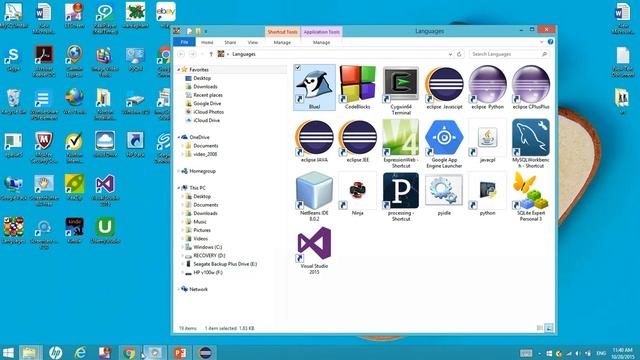This screenshot has height=360, width=640.
Task: Click the Back navigation arrow
Action: pyautogui.click(x=181, y=54)
